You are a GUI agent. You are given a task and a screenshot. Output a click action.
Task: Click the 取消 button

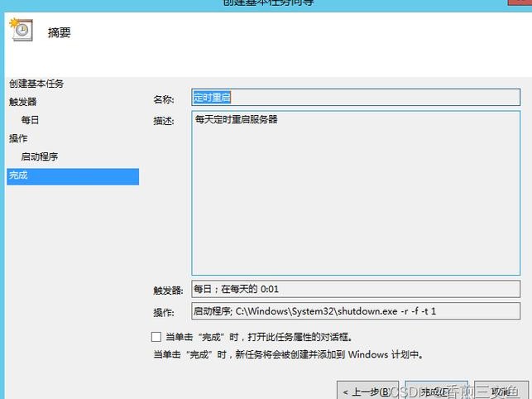point(501,392)
